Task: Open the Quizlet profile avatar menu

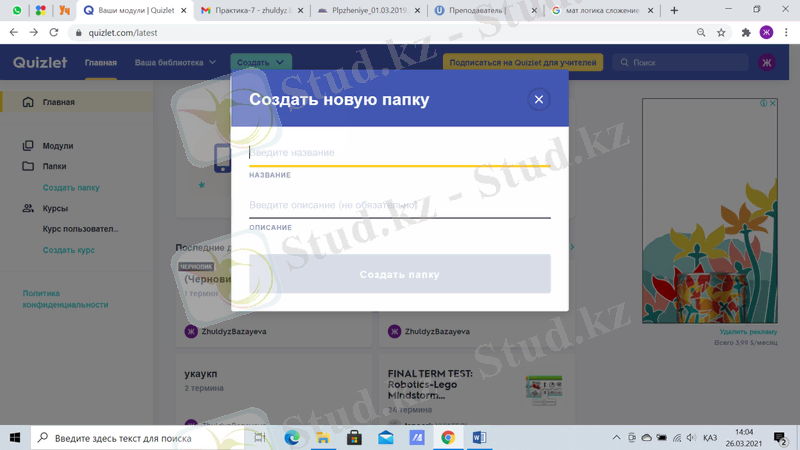Action: [x=766, y=62]
